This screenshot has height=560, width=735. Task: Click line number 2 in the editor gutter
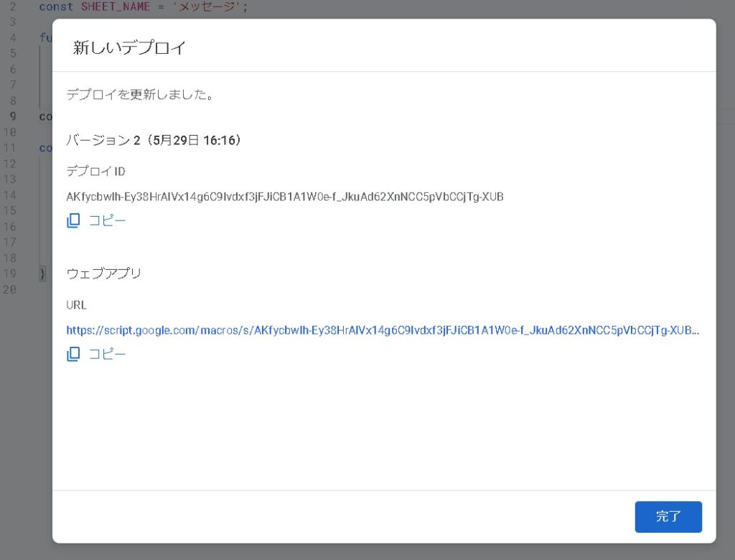pyautogui.click(x=13, y=7)
